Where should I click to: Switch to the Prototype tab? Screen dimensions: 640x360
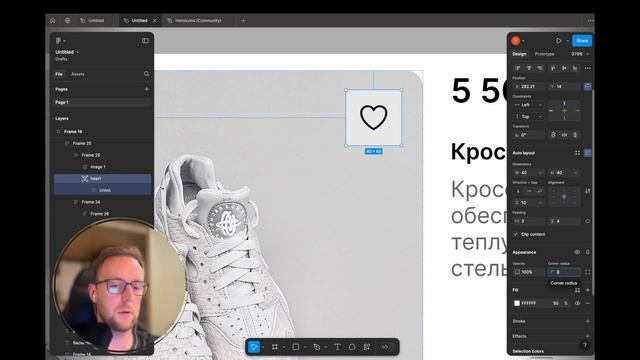544,54
